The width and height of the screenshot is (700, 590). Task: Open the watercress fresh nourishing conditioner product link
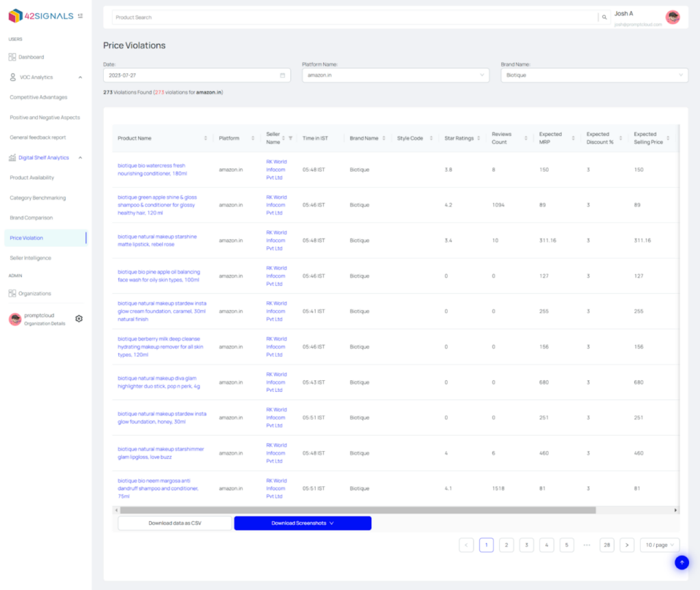[x=152, y=170]
